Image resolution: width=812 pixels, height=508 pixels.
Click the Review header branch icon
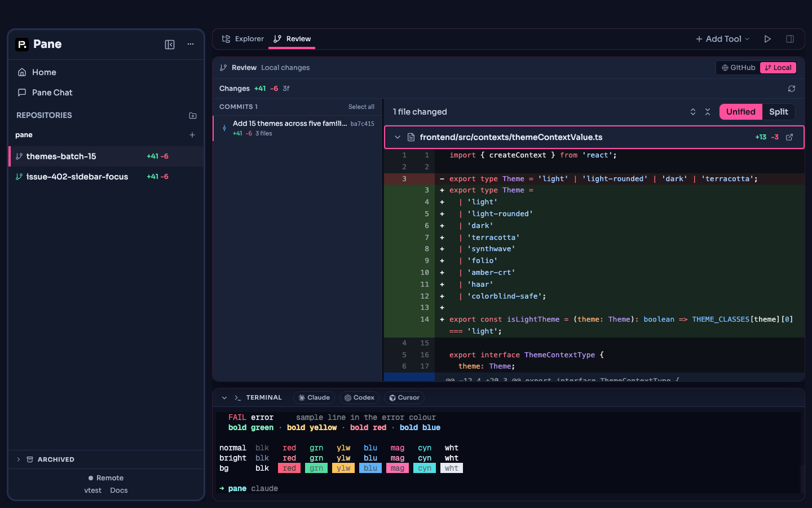click(223, 68)
